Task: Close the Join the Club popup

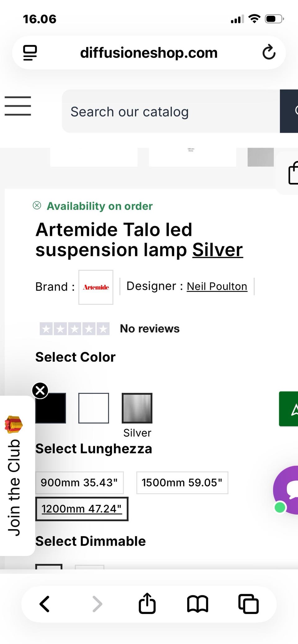Action: tap(40, 390)
